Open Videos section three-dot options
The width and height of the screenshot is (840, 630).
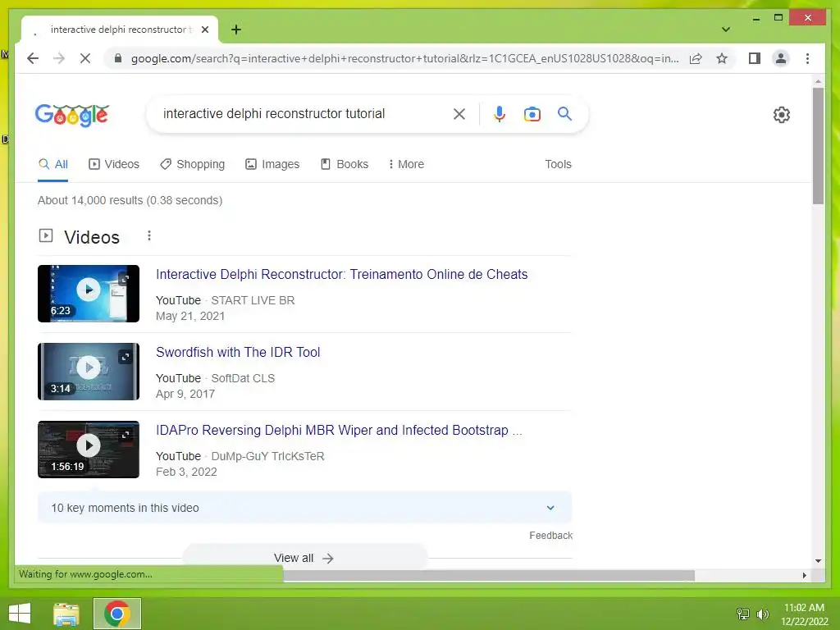149,235
